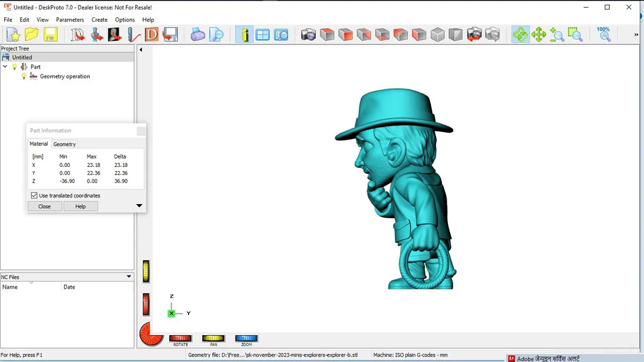Viewport: 644px width, 362px height.
Task: Click the Print icon
Action: click(x=197, y=35)
